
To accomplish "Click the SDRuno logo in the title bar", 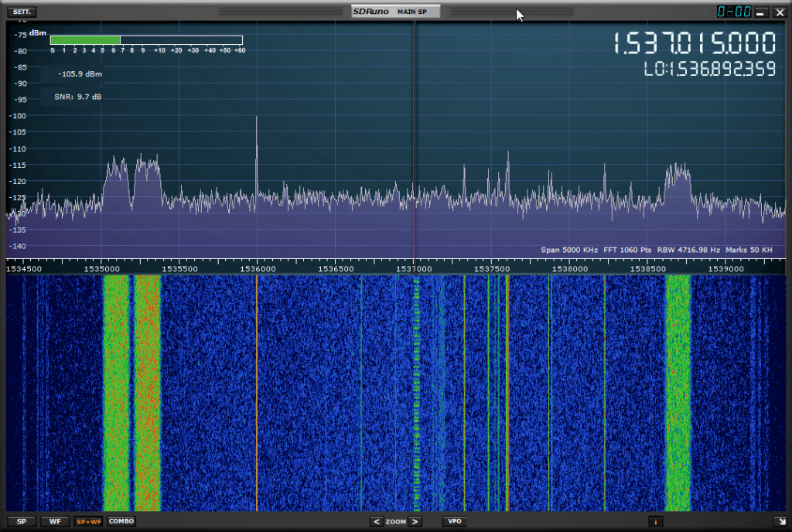I will click(x=371, y=11).
